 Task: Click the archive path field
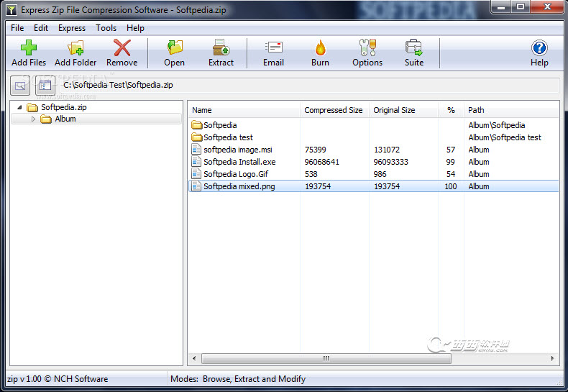[x=309, y=85]
